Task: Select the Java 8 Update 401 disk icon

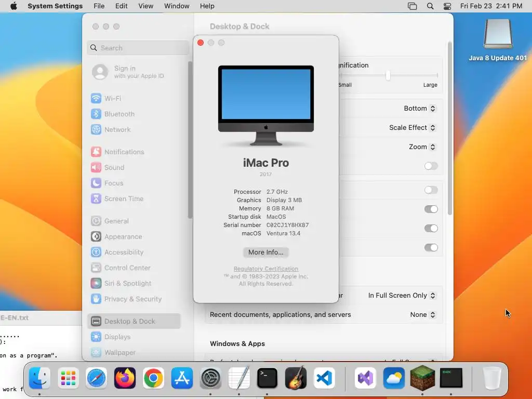Action: (498, 34)
